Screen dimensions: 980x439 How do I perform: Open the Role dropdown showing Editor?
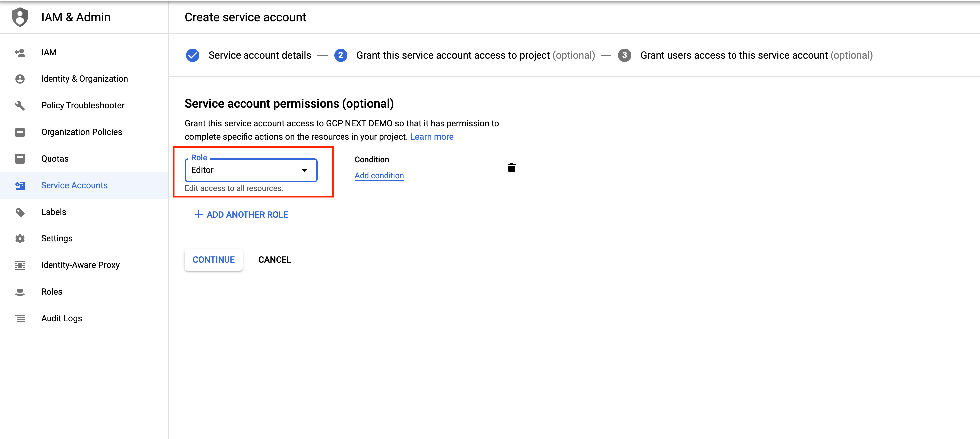point(251,170)
